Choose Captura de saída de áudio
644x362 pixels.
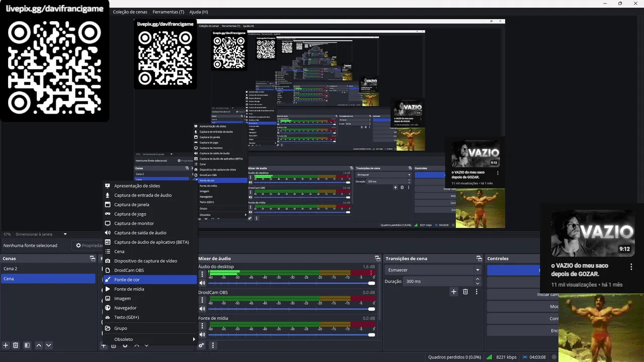(x=150, y=233)
